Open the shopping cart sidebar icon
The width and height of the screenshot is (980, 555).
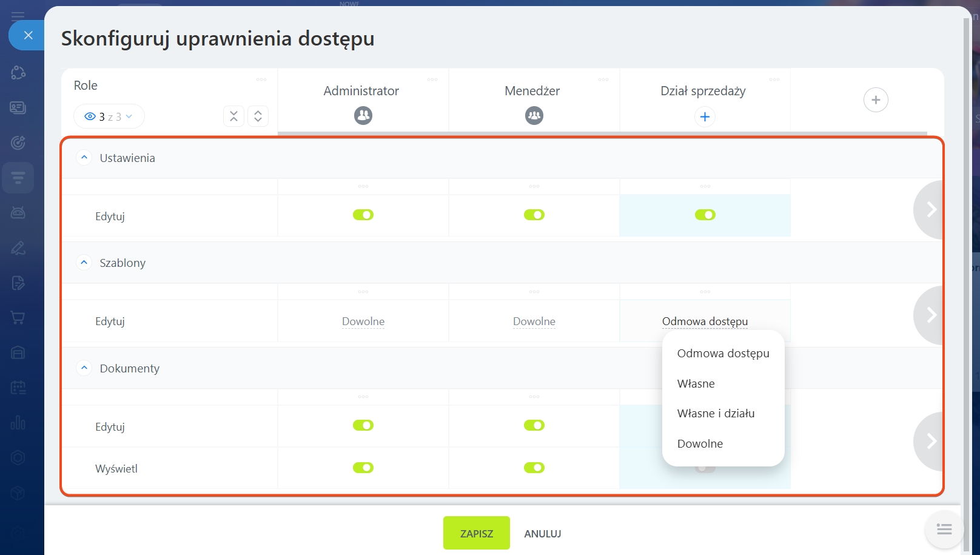click(x=18, y=317)
